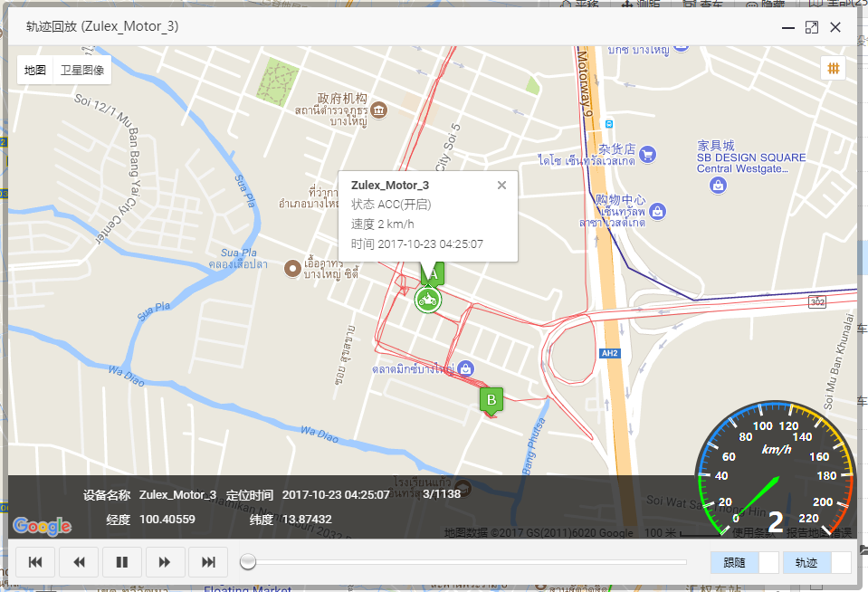Click the fast-forward playback button
Viewport: 868px width, 592px height.
click(165, 562)
